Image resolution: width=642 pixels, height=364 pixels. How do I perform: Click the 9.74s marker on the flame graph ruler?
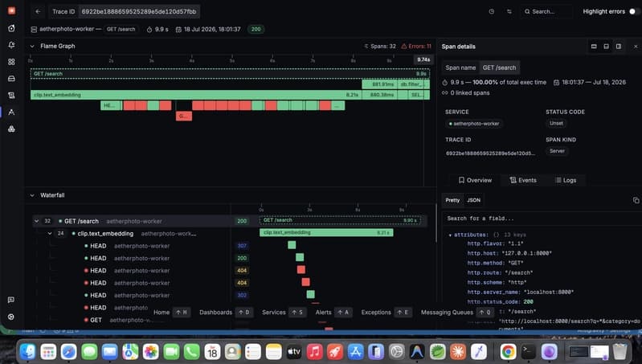423,59
